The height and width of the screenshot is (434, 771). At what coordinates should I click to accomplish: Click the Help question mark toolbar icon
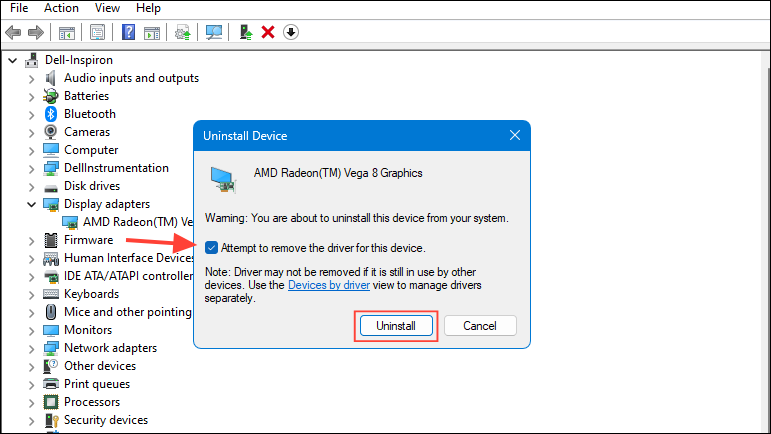(128, 32)
